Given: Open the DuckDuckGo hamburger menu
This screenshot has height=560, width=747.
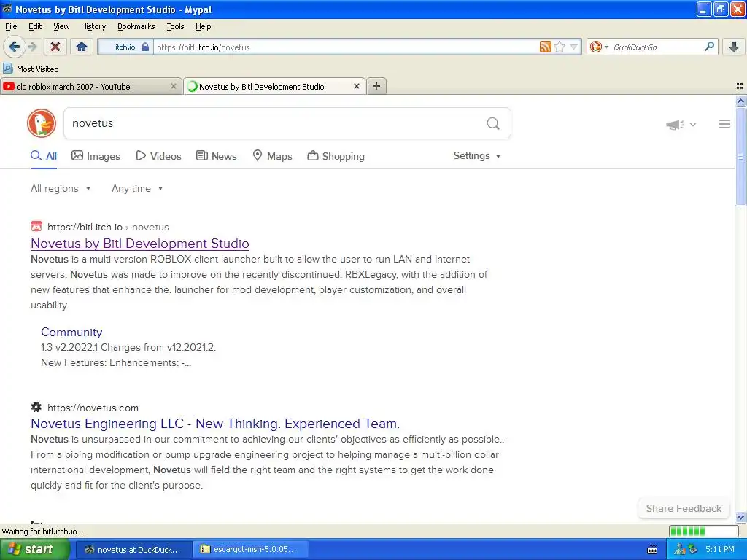Looking at the screenshot, I should [724, 124].
